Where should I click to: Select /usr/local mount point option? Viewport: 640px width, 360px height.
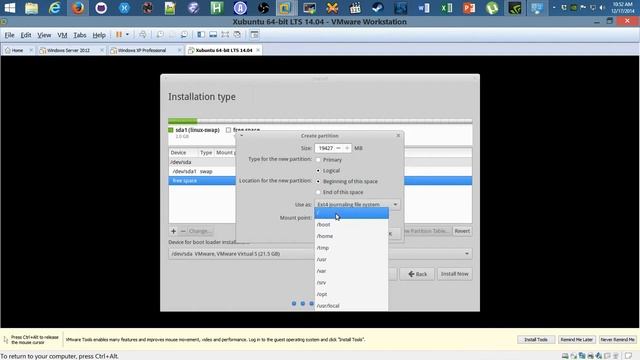pos(351,305)
